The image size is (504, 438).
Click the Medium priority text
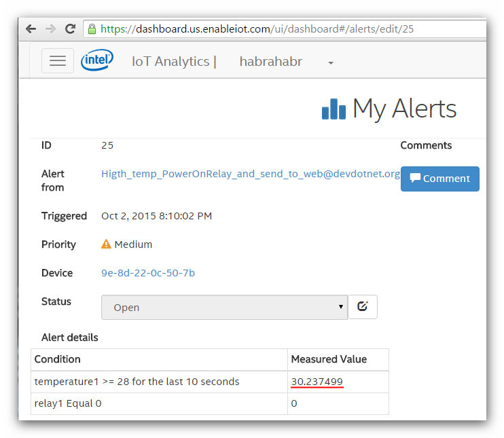click(x=133, y=244)
